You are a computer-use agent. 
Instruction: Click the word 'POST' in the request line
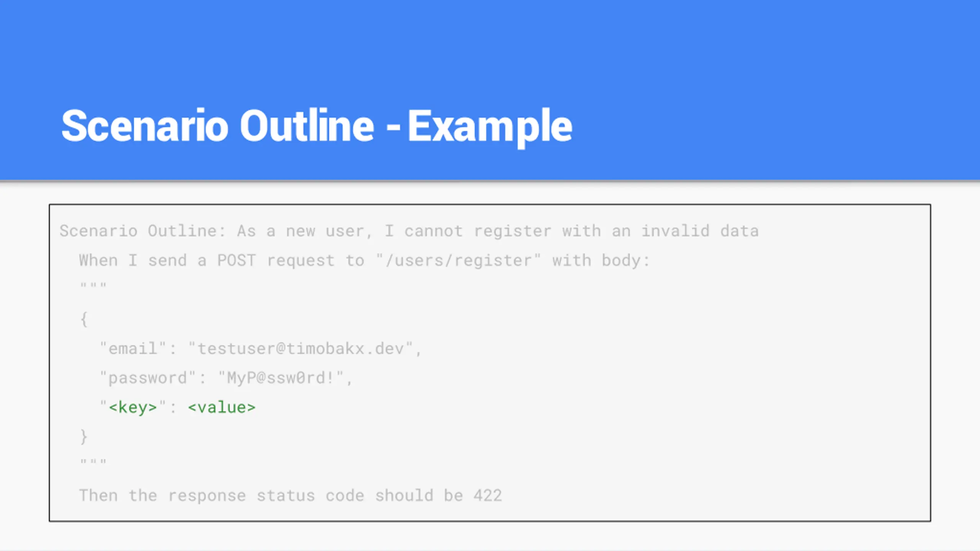[x=236, y=260]
